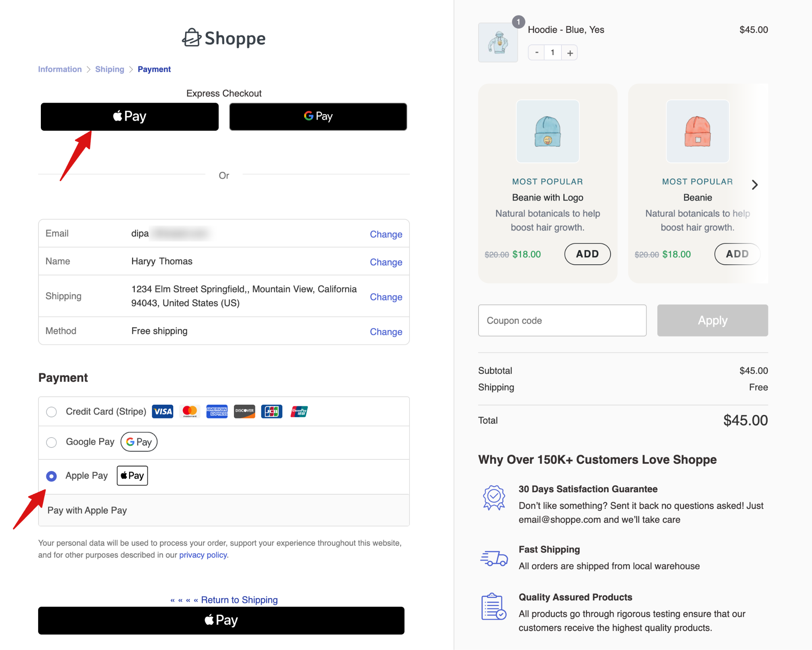Click the 'Hoodie - Blue, Yes' item name
The image size is (812, 650).
pyautogui.click(x=566, y=30)
